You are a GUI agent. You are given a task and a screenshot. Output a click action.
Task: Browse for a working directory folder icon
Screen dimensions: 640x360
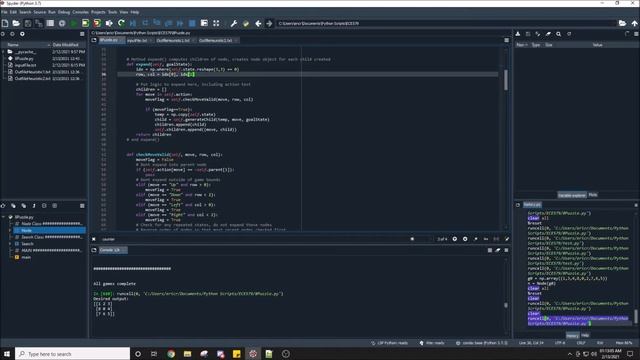click(622, 23)
